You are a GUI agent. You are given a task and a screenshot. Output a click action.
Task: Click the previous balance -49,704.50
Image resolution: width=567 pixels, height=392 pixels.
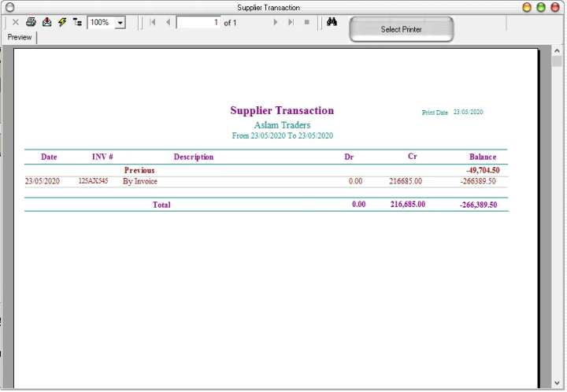tap(483, 170)
